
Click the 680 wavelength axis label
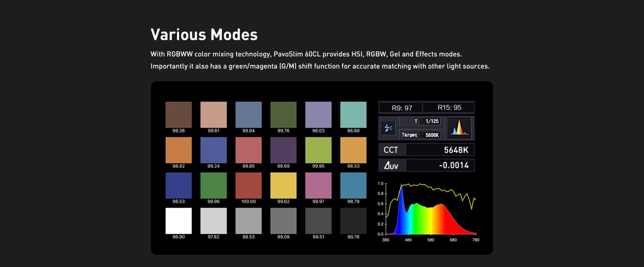[x=453, y=240]
